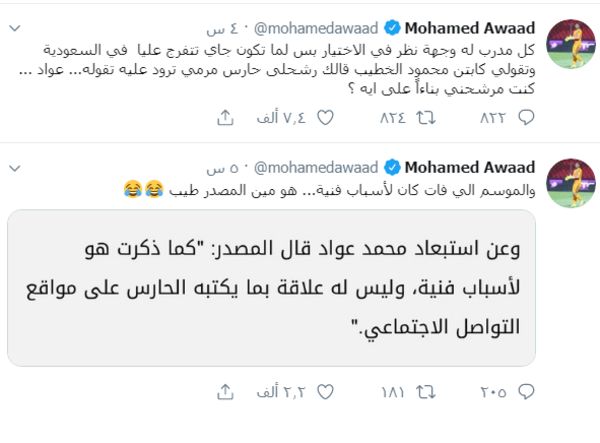Click Mohamed Awaad name on top tweet
The image size is (600, 443).
482,27
